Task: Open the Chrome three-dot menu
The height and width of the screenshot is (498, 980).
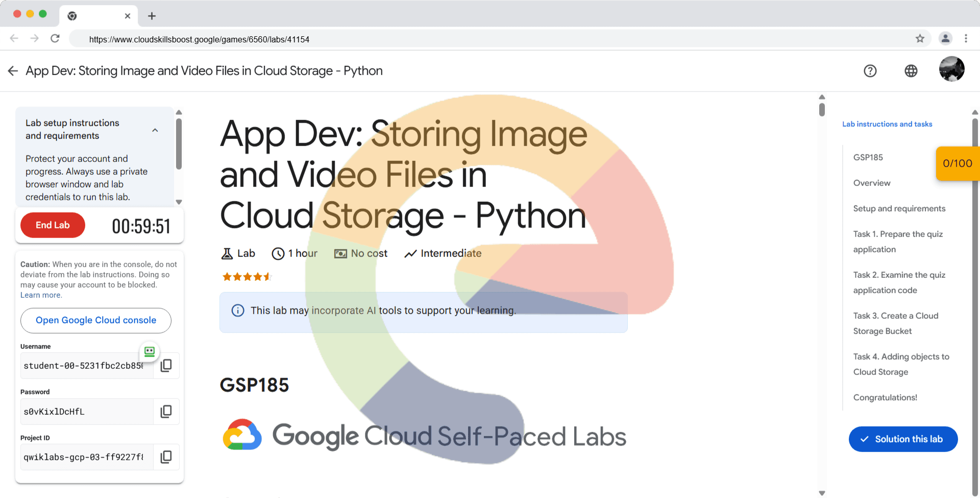Action: click(966, 38)
